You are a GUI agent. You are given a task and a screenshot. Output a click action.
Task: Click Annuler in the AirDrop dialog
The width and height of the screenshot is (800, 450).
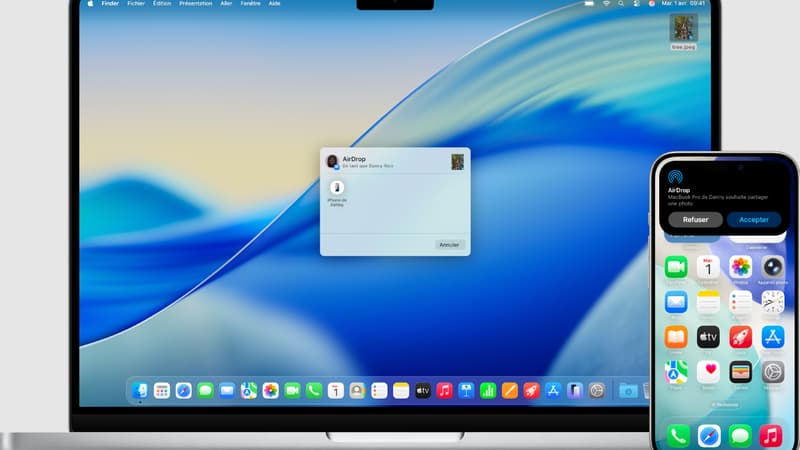[450, 244]
